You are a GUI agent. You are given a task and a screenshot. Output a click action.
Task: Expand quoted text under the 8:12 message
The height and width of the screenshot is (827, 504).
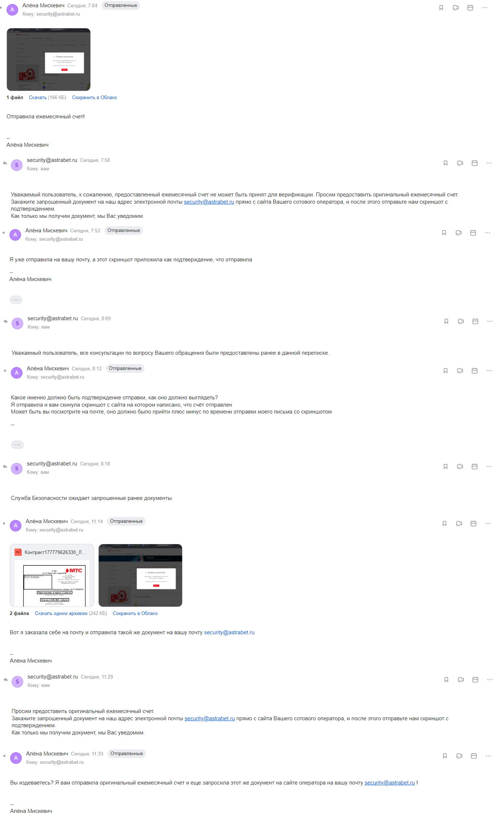[x=17, y=445]
